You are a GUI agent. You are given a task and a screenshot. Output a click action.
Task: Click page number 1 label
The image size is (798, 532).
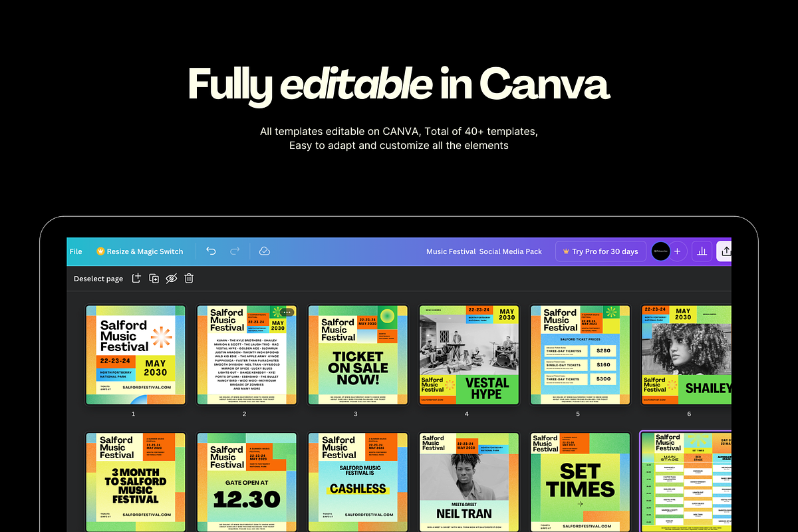(x=133, y=414)
